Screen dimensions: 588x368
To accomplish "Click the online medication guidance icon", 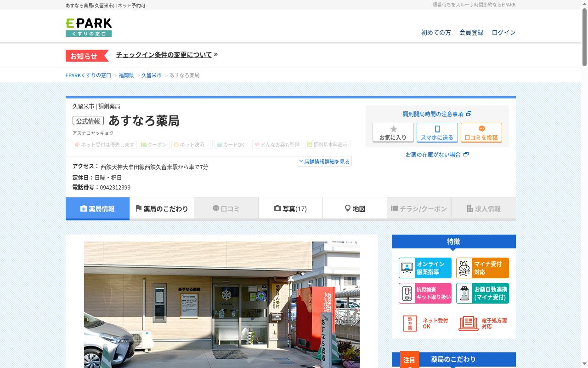I will pyautogui.click(x=425, y=268).
